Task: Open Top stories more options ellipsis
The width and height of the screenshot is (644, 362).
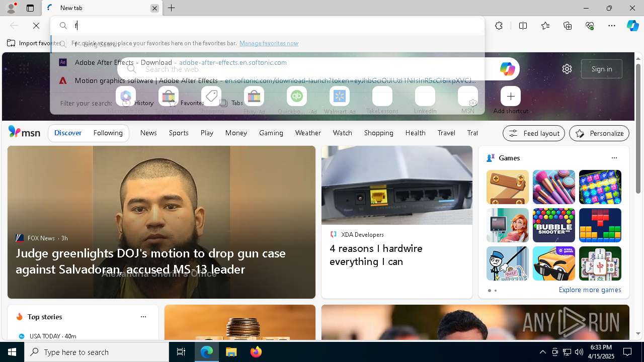Action: coord(143,317)
